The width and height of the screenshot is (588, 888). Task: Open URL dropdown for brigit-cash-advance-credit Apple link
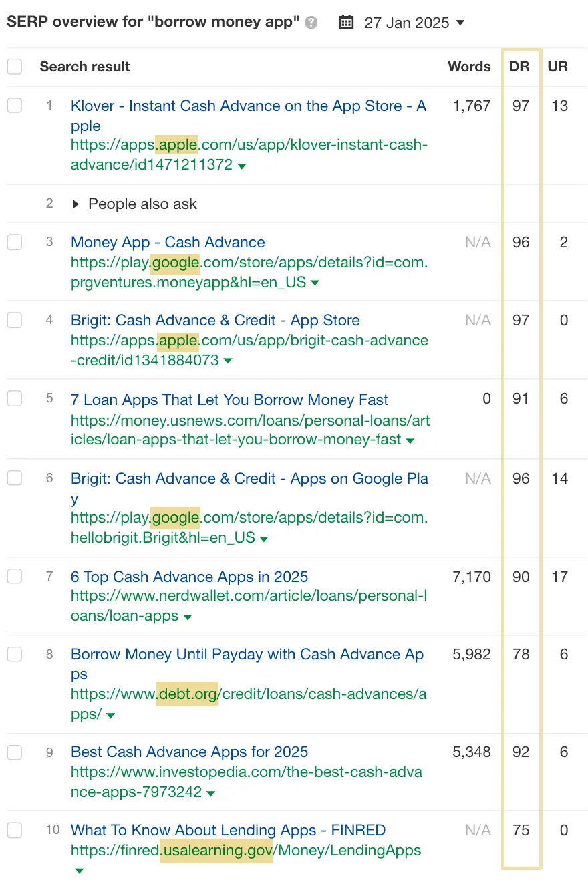(x=228, y=361)
